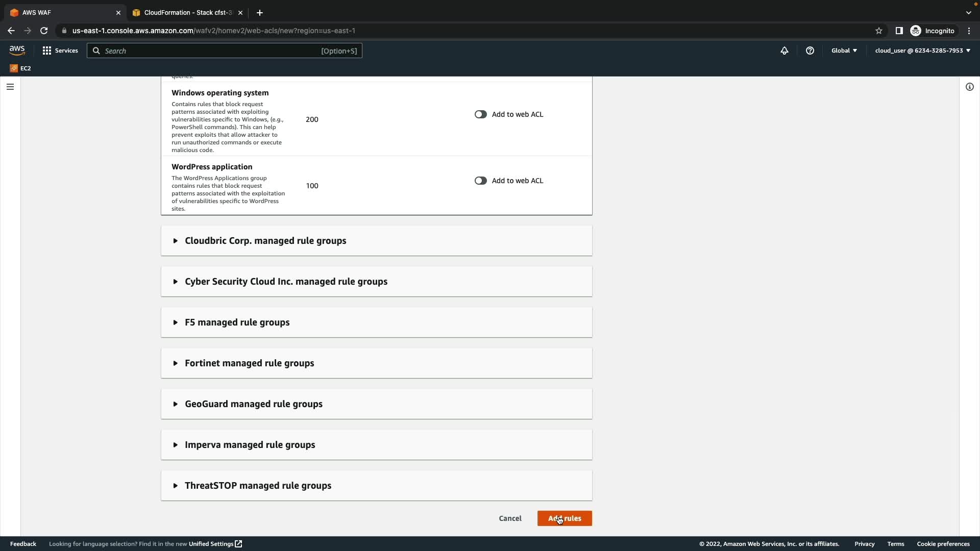Expand F5 managed rule groups
Image resolution: width=980 pixels, height=551 pixels.
coord(237,322)
